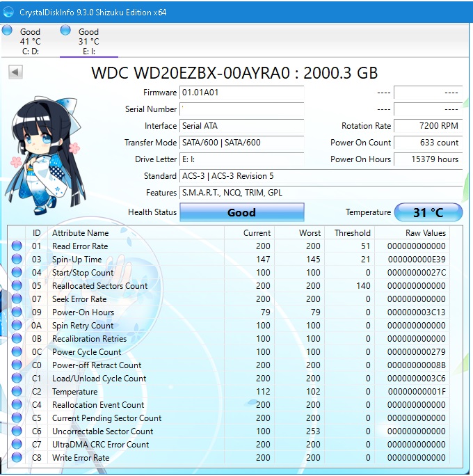Click the status orb for Power-off Retract Count
This screenshot has width=473, height=476.
[17, 365]
